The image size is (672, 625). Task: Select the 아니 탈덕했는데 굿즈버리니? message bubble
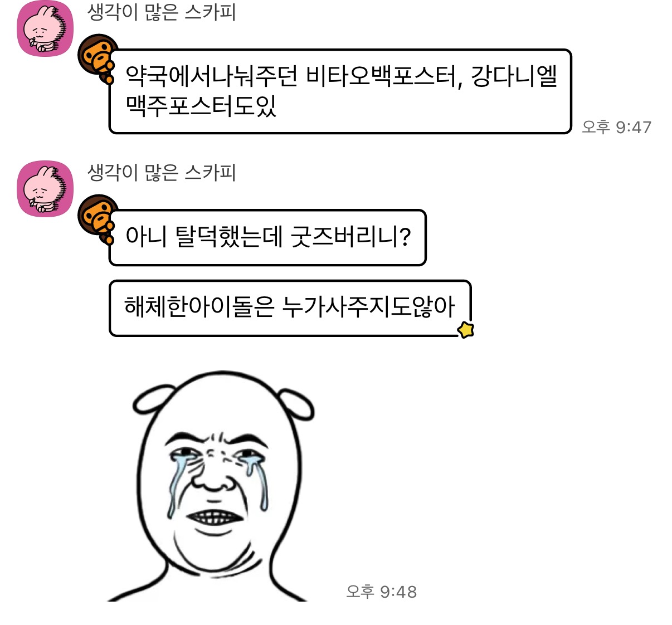[267, 237]
